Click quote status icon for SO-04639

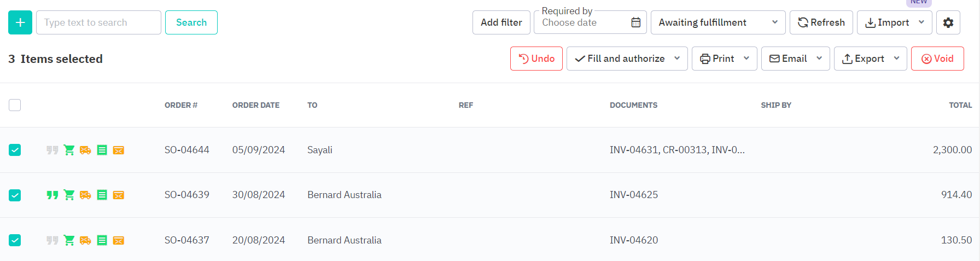[x=52, y=195]
